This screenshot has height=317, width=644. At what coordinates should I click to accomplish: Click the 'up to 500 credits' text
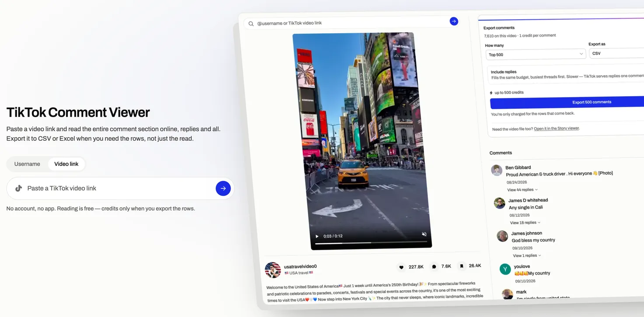tap(509, 93)
